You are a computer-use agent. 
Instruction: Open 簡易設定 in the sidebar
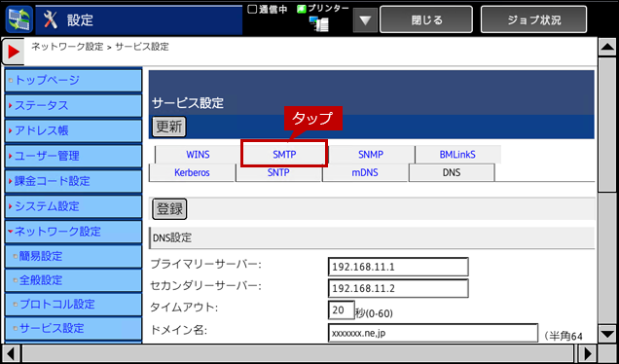pyautogui.click(x=73, y=256)
